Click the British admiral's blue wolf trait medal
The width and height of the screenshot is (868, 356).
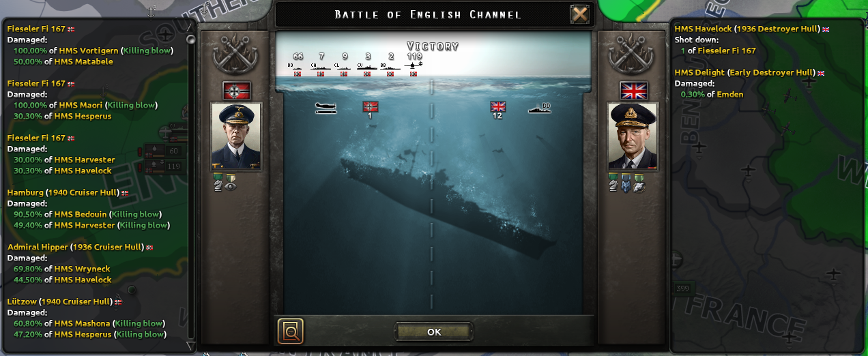(625, 183)
